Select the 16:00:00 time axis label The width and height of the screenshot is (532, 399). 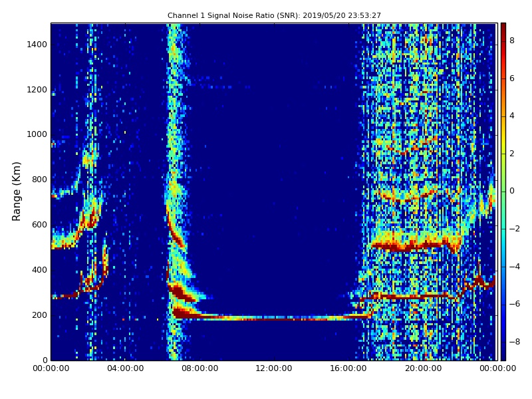(348, 368)
